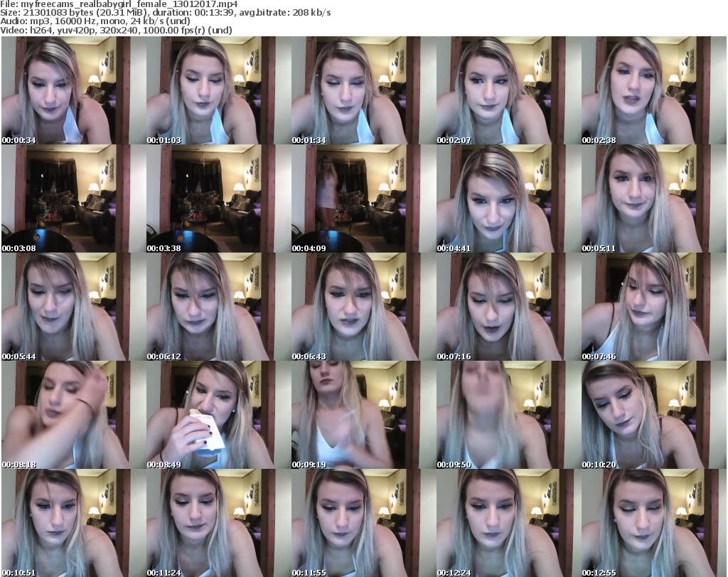Click the 'Audio: mp3, 16000 Hz' line
Screen dimensions: 728x577
coord(95,21)
